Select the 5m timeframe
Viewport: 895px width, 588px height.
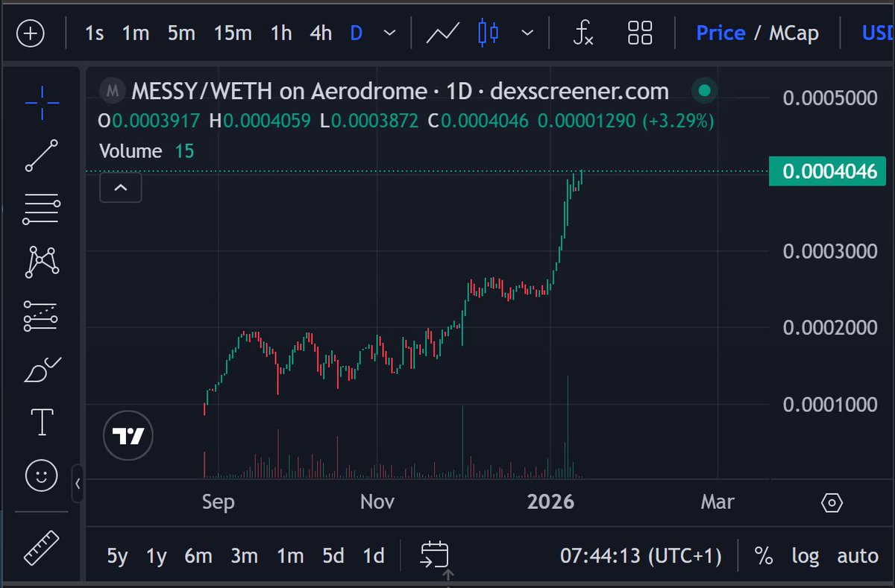181,34
